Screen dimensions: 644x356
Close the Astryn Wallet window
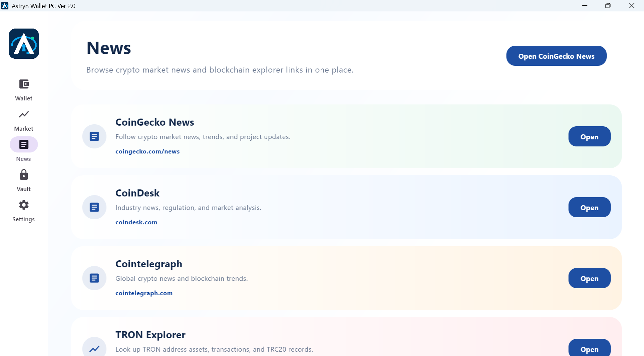coord(632,6)
